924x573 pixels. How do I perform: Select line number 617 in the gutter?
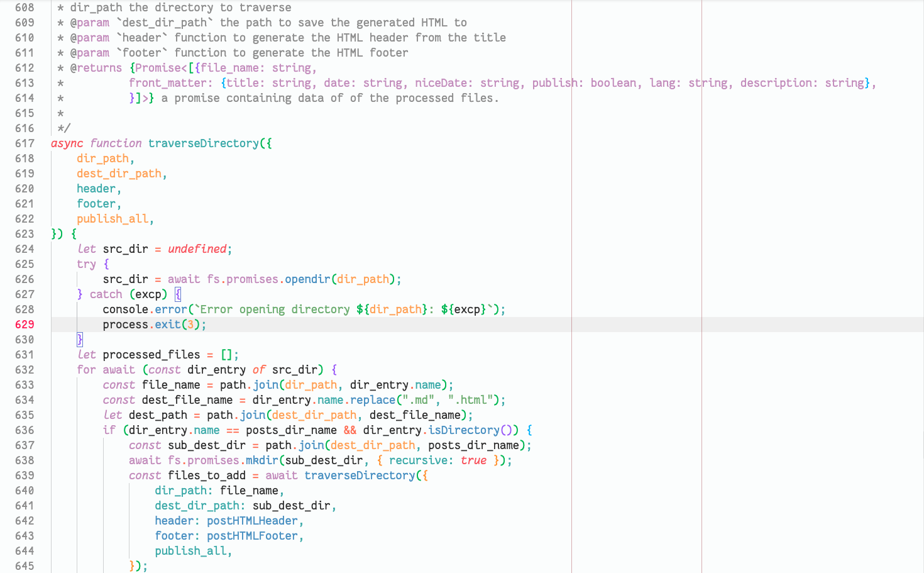click(x=24, y=143)
